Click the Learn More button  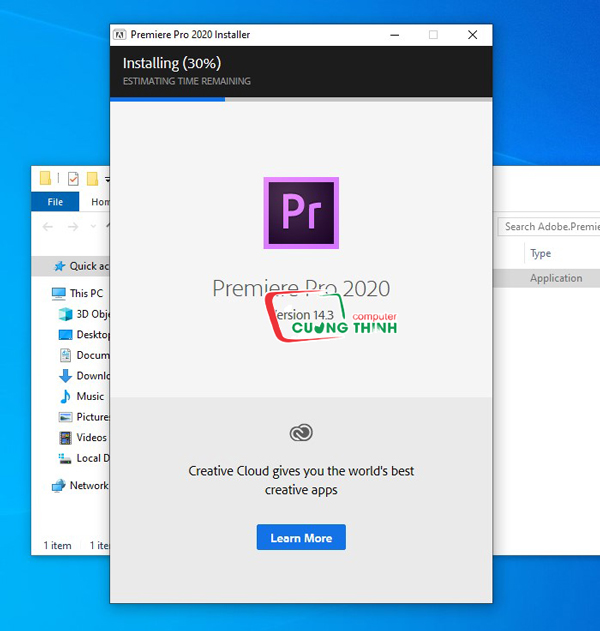pos(301,537)
